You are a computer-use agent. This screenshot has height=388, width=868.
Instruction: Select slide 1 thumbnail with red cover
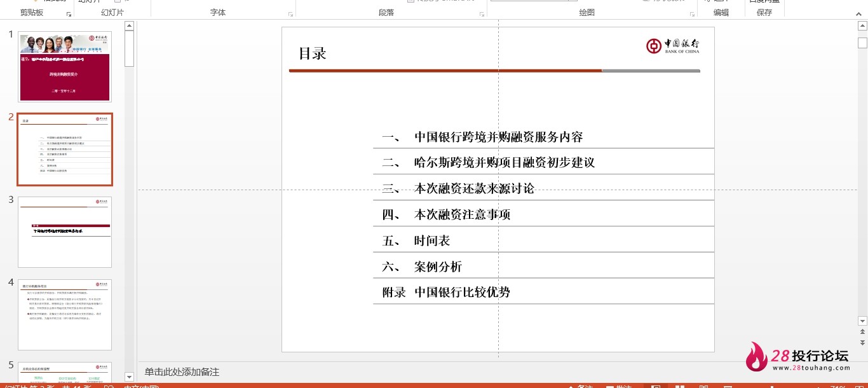[x=65, y=66]
